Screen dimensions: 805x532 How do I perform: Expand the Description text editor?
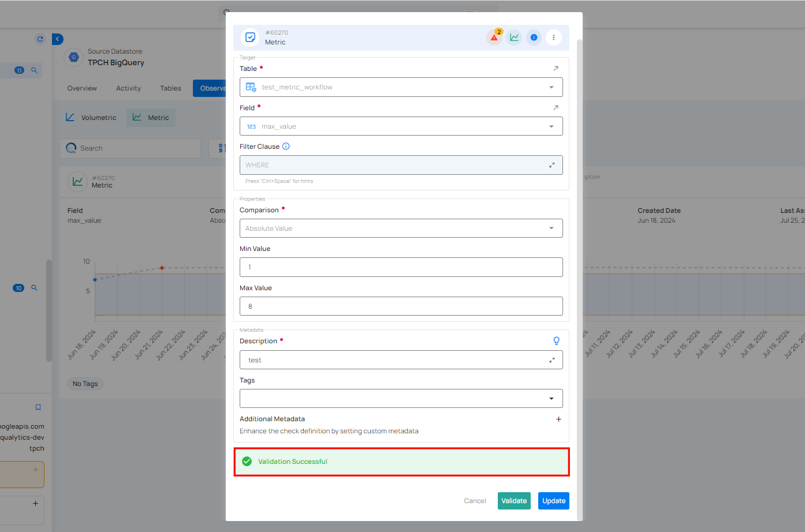click(x=552, y=360)
